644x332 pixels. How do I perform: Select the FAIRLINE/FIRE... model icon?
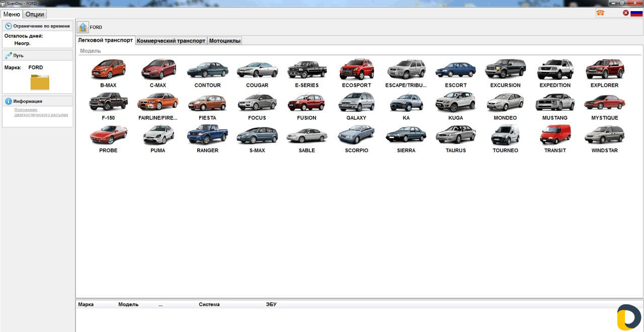coord(158,102)
